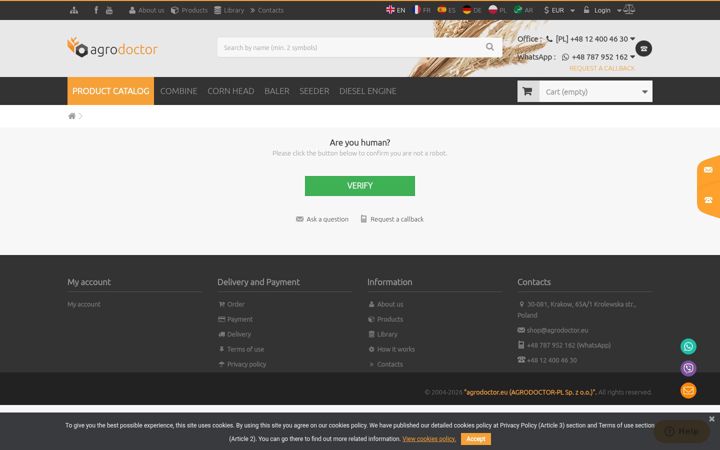
Task: Switch language to DE flag
Action: [472, 10]
